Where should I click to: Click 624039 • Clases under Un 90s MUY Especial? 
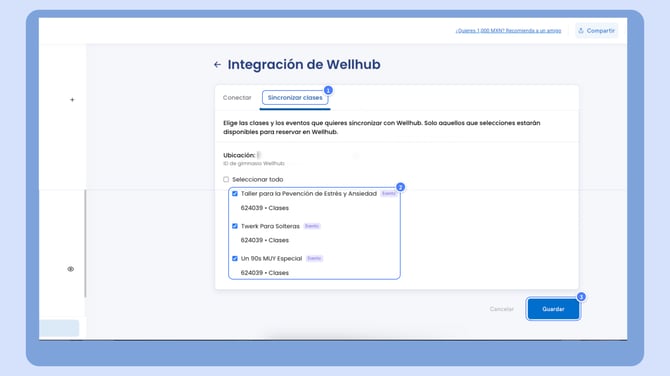[264, 273]
